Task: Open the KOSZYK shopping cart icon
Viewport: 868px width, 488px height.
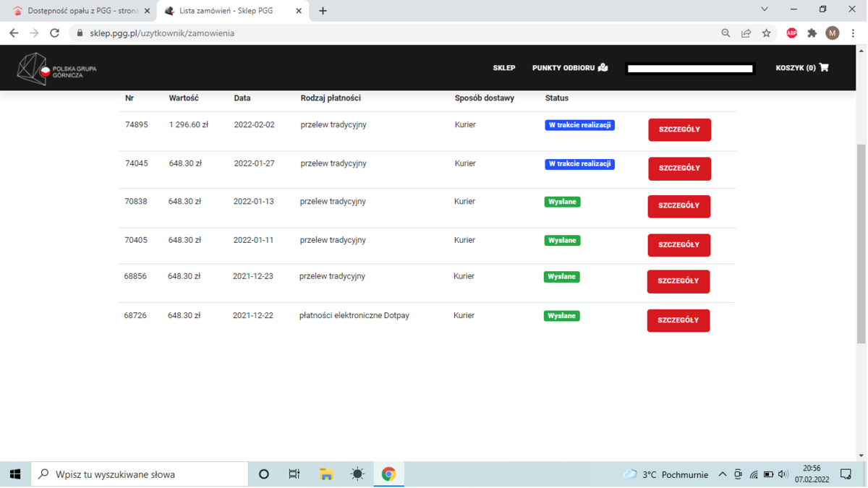Action: tap(823, 68)
